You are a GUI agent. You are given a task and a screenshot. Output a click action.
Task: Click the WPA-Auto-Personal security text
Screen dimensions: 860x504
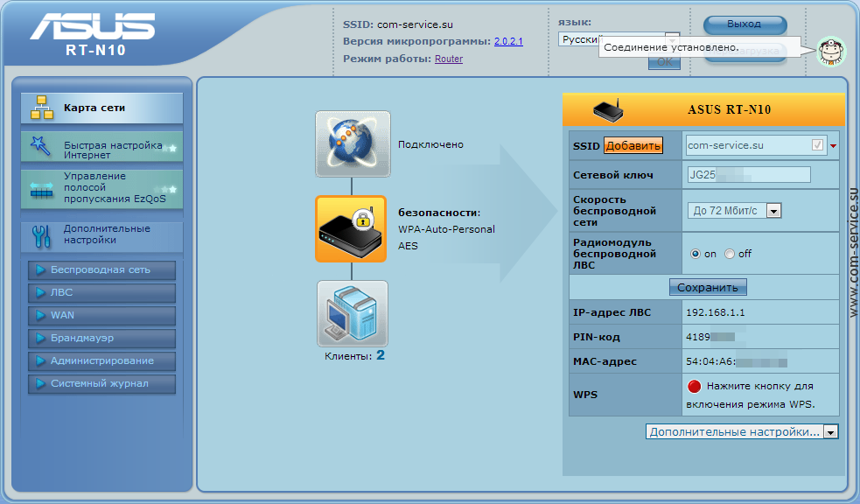(x=446, y=229)
